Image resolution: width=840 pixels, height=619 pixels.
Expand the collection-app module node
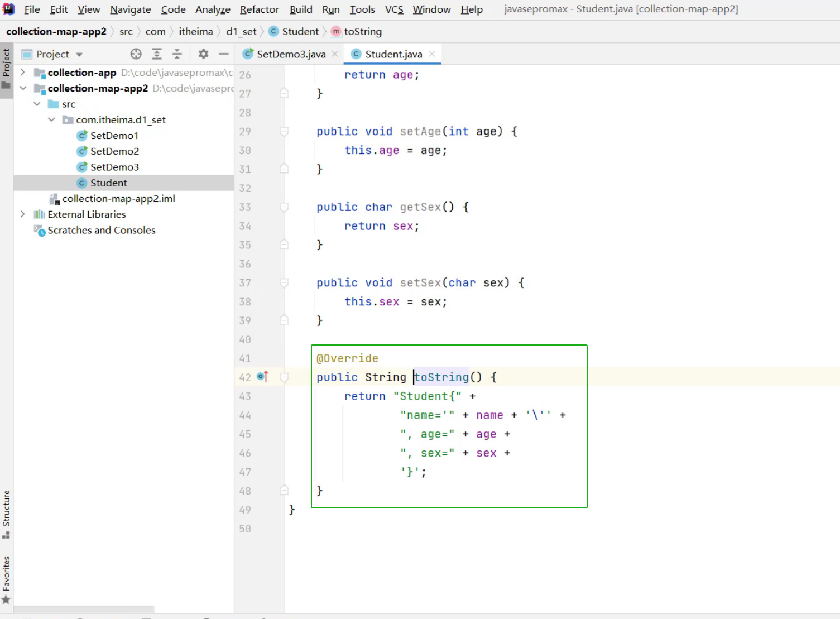(22, 73)
